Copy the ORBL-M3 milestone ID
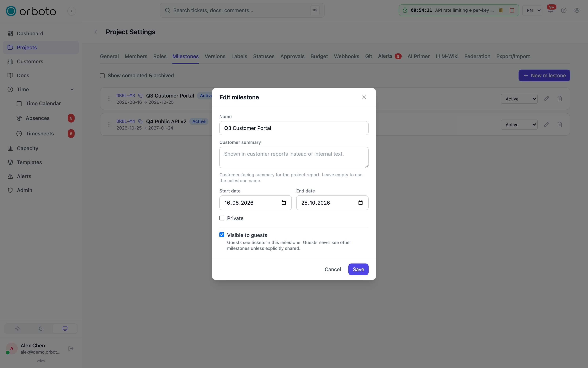588x368 pixels. click(x=140, y=96)
